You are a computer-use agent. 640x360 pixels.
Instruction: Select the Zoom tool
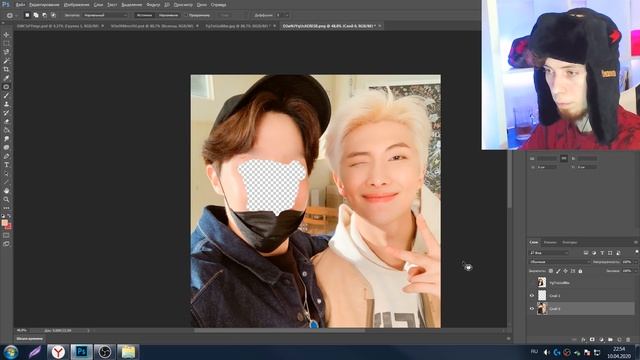6,199
